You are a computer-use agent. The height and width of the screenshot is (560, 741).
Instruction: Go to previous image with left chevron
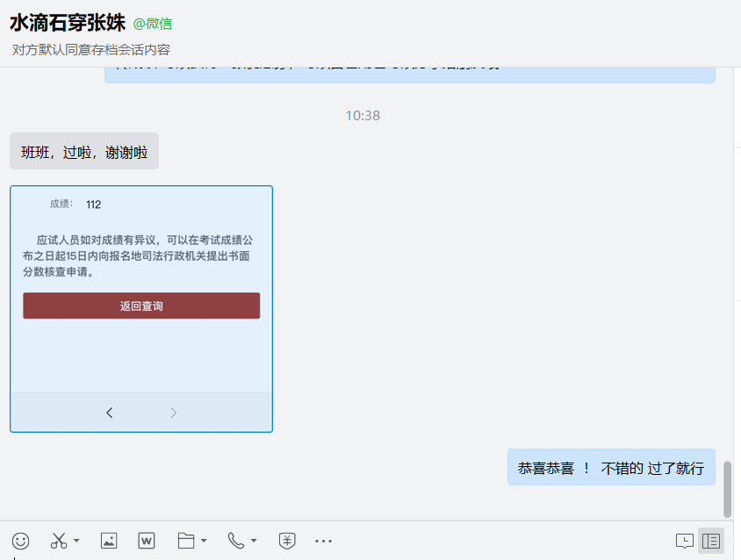tap(109, 413)
